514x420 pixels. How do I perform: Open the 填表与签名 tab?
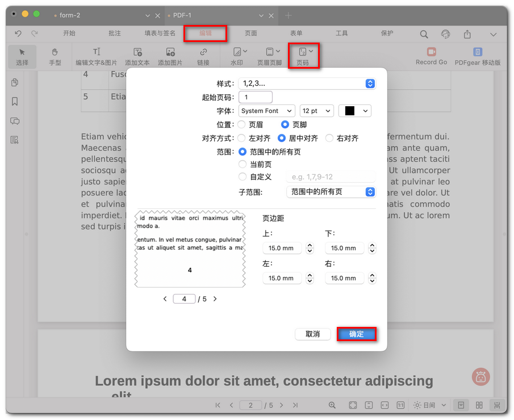coord(160,33)
